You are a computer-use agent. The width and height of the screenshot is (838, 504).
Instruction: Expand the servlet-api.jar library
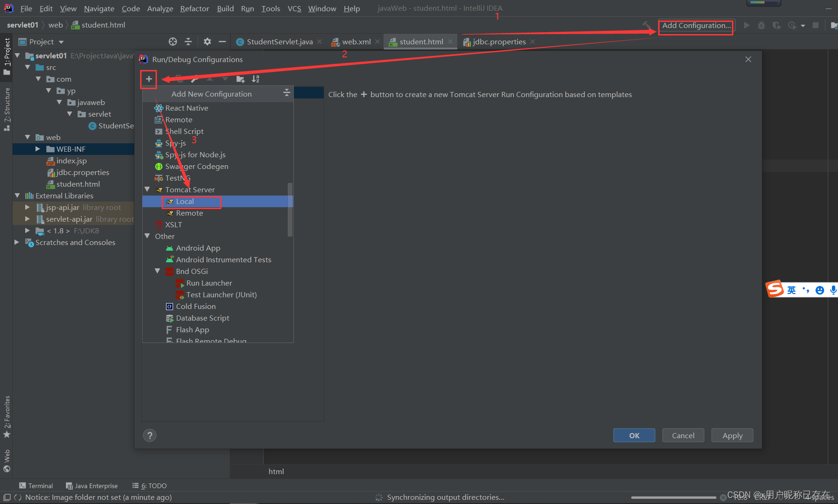click(x=28, y=219)
